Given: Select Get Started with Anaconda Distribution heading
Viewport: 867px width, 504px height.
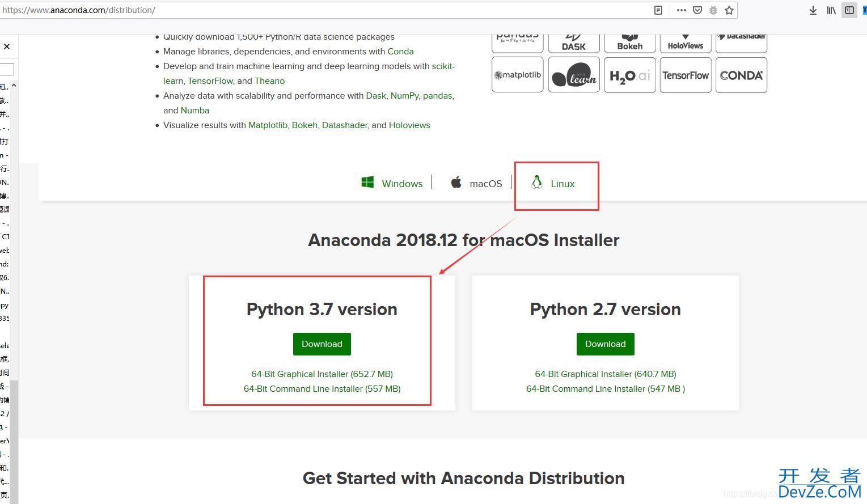Looking at the screenshot, I should click(464, 478).
